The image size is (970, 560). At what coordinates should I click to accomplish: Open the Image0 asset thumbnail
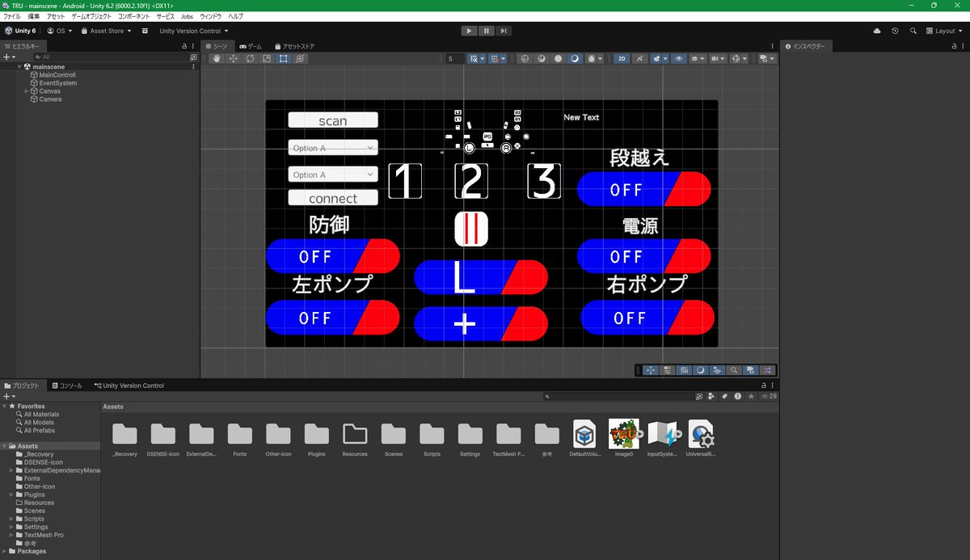tap(624, 434)
